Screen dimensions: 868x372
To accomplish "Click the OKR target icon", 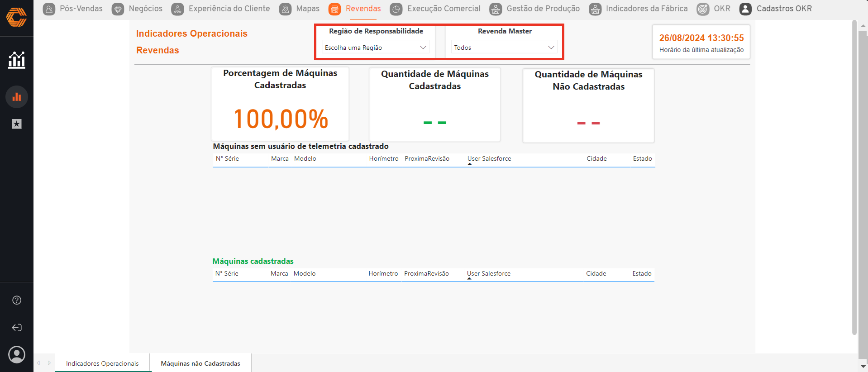I will coord(703,9).
